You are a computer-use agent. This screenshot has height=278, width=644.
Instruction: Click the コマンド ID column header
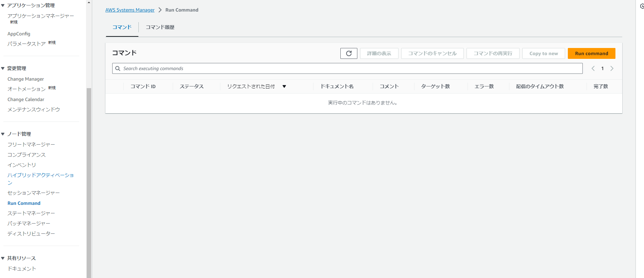(143, 86)
